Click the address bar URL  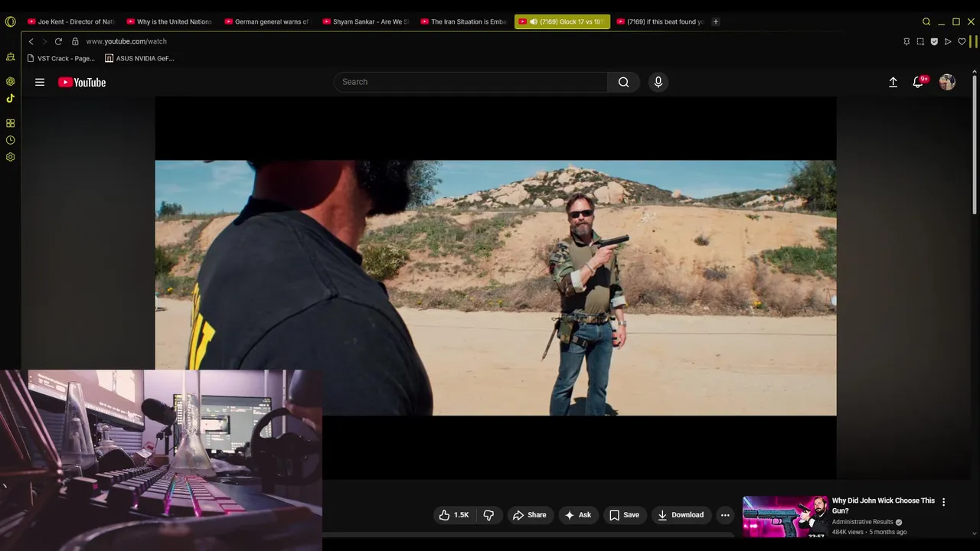pos(126,41)
